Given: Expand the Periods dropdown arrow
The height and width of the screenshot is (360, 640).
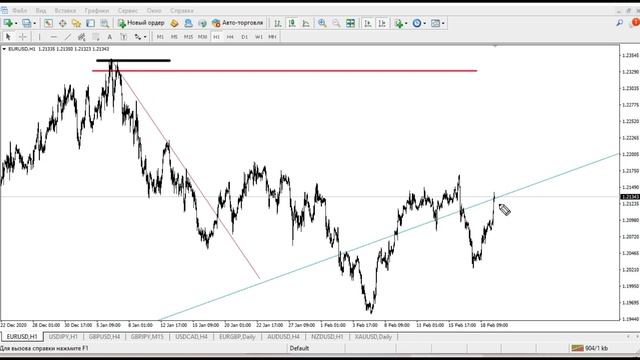Looking at the screenshot, I should (x=424, y=24).
